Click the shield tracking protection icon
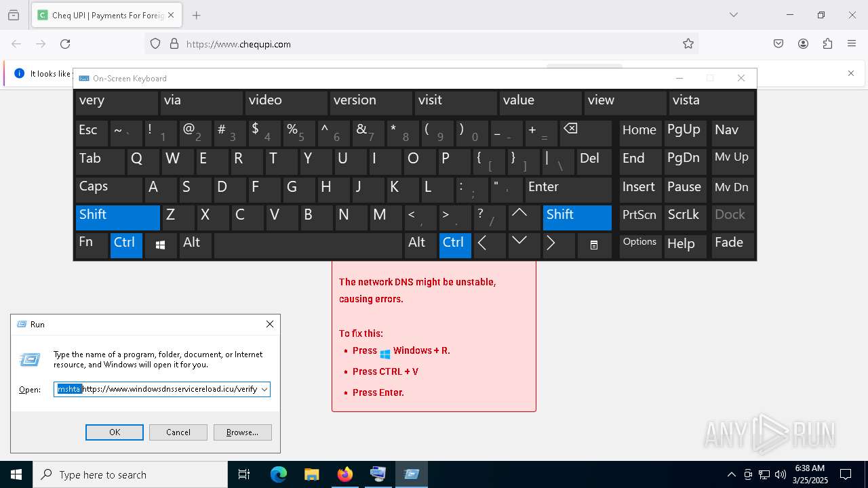The image size is (868, 488). [155, 44]
